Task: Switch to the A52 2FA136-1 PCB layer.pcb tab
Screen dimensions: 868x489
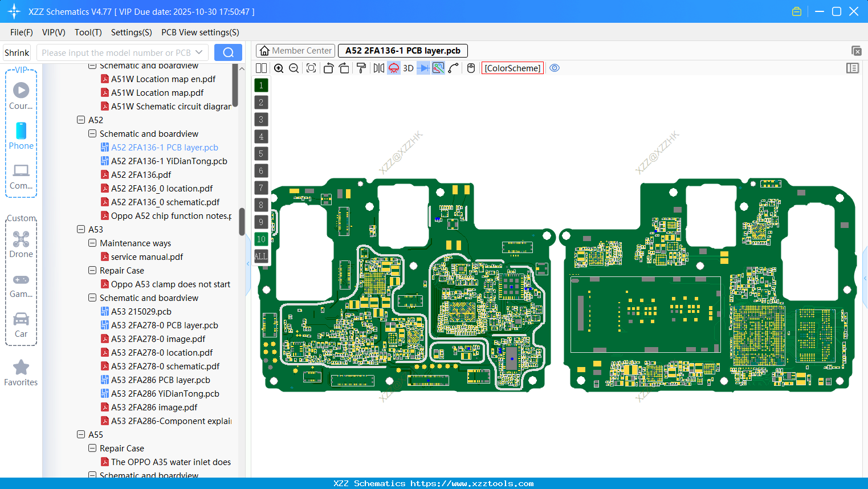Action: (402, 51)
